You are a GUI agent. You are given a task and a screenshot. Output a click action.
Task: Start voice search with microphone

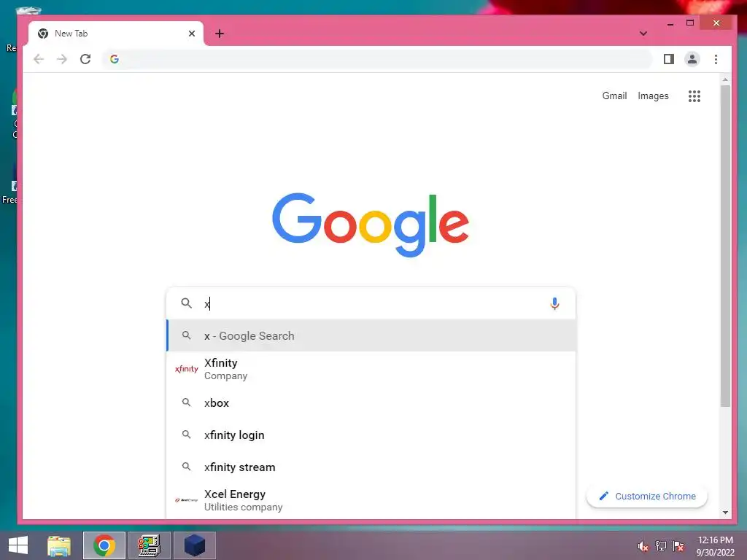tap(554, 304)
